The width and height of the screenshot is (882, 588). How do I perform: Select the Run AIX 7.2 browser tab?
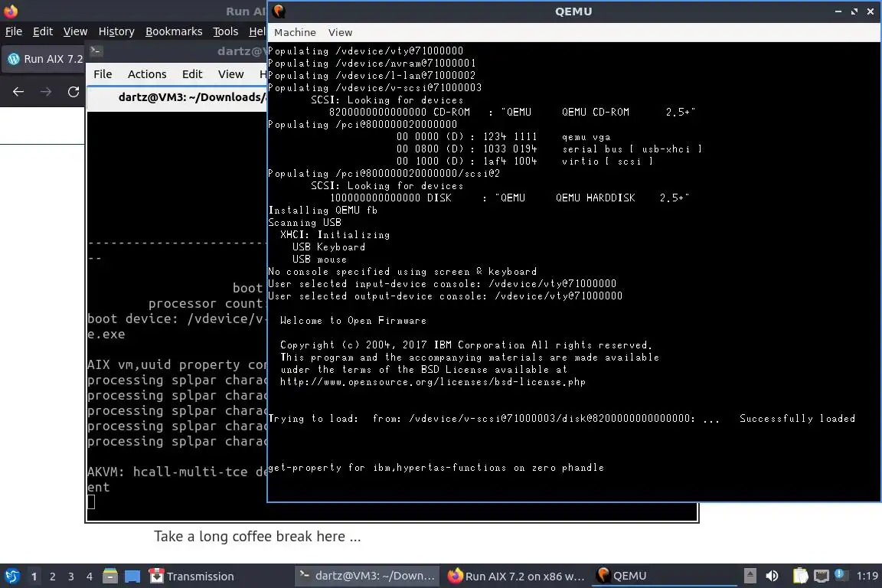click(45, 59)
